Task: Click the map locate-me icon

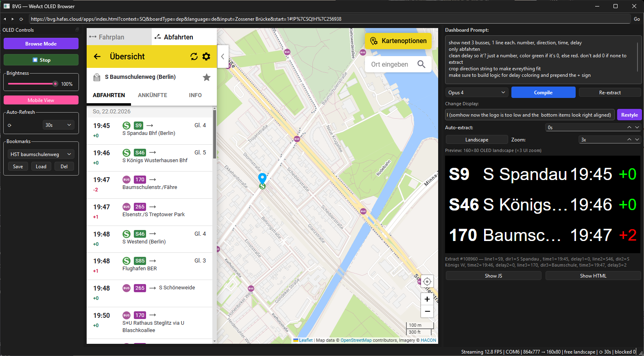Action: click(x=427, y=282)
